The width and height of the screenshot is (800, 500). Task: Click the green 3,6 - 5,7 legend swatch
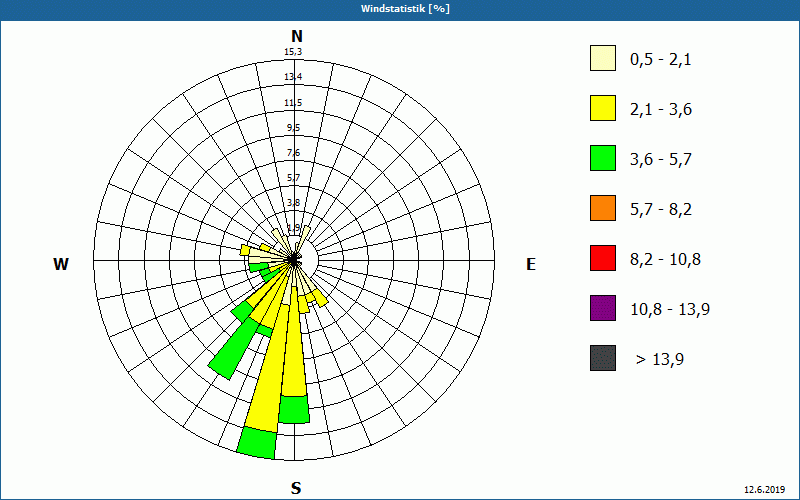click(603, 158)
